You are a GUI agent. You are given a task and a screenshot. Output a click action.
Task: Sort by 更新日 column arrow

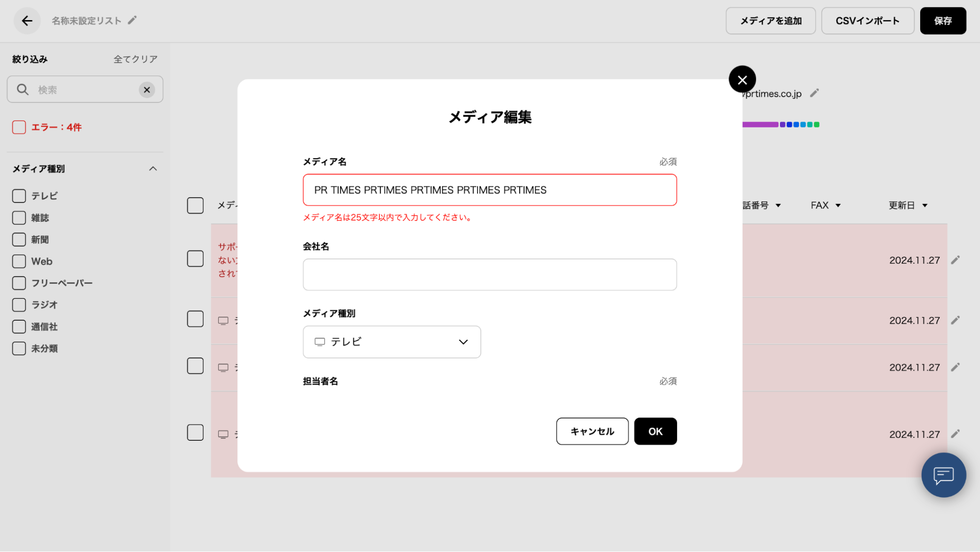click(925, 206)
